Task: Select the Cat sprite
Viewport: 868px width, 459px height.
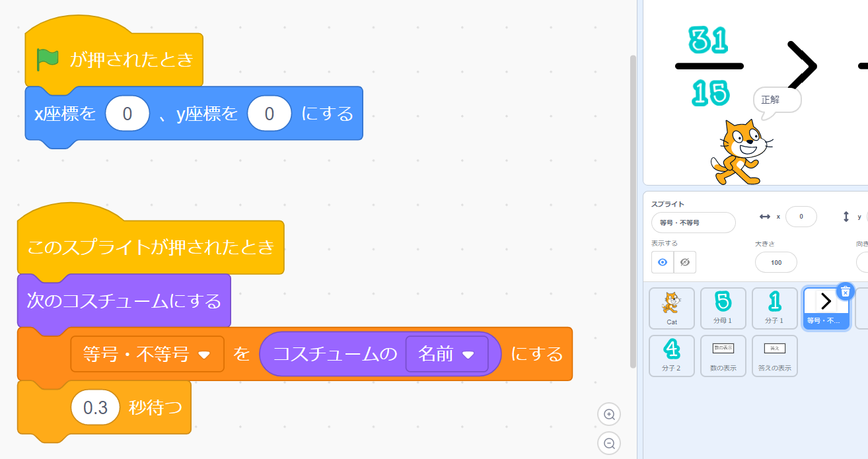Action: [671, 308]
